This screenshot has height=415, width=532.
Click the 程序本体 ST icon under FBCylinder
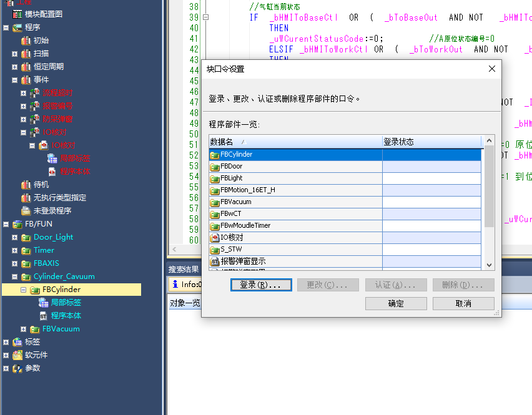click(43, 316)
